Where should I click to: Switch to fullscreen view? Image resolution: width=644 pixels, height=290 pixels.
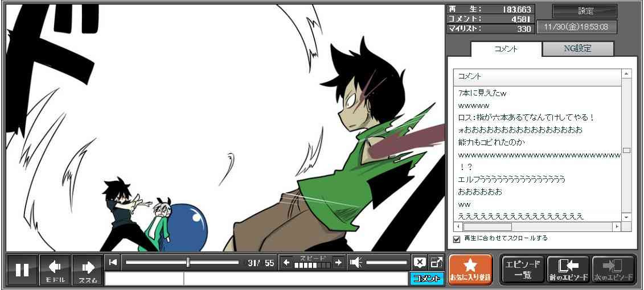436,262
